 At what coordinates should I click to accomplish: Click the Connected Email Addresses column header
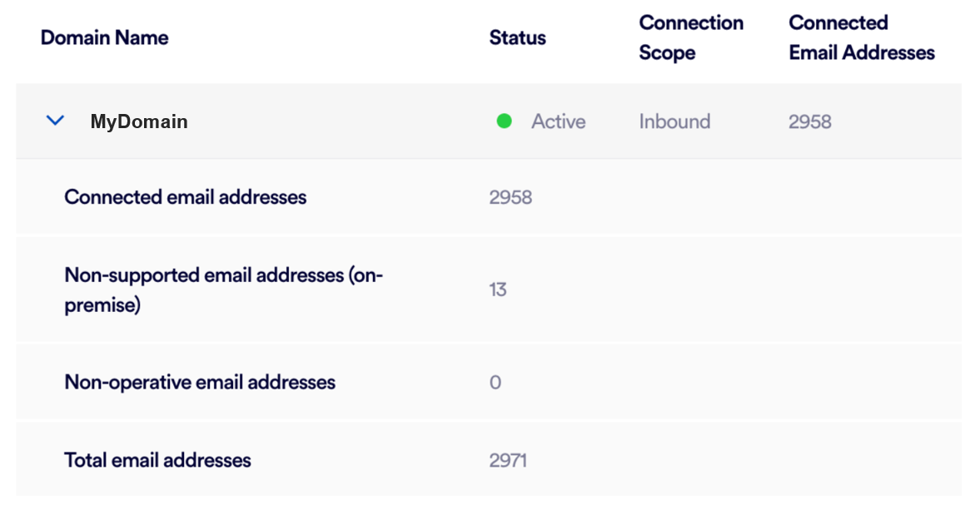861,37
